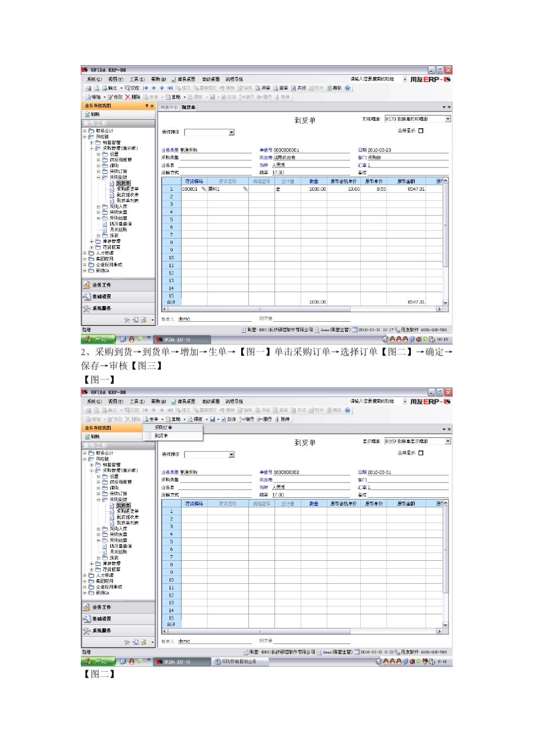
Task: Collapse 供应链 tree node in order 0000000001 window
Action: [85, 137]
